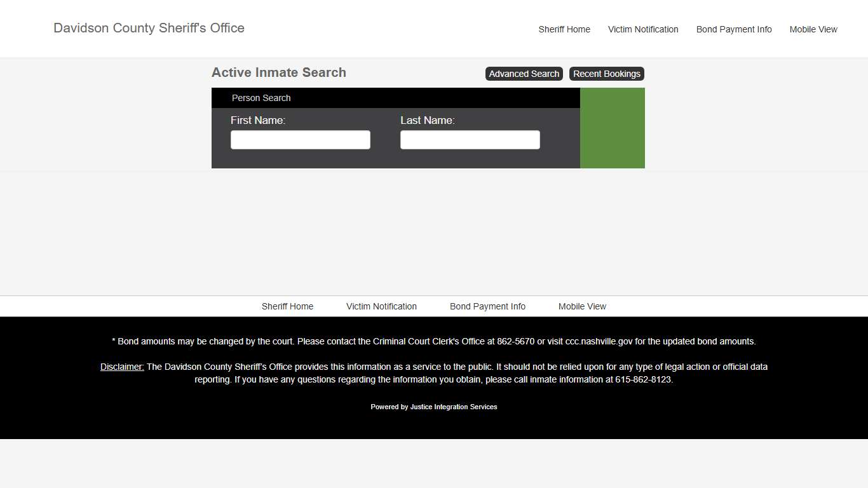This screenshot has height=488, width=868.
Task: Click Victim Notification in the footer
Action: pyautogui.click(x=381, y=306)
